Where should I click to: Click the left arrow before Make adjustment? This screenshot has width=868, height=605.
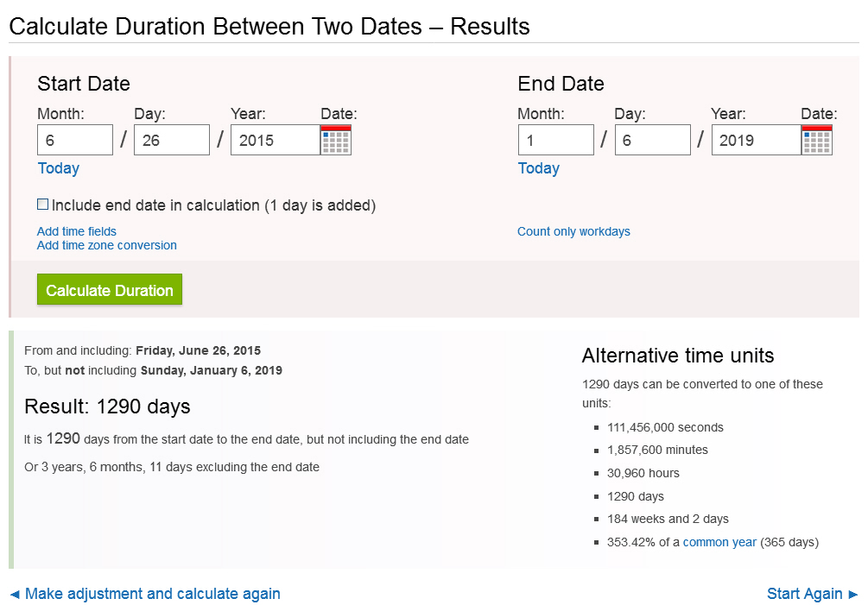[15, 594]
